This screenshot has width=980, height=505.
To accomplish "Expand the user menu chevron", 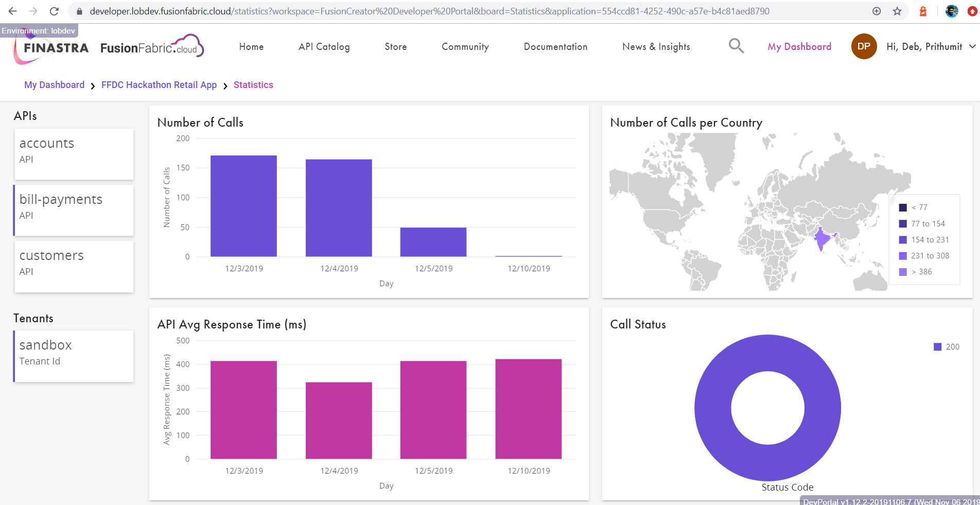I will click(x=972, y=46).
